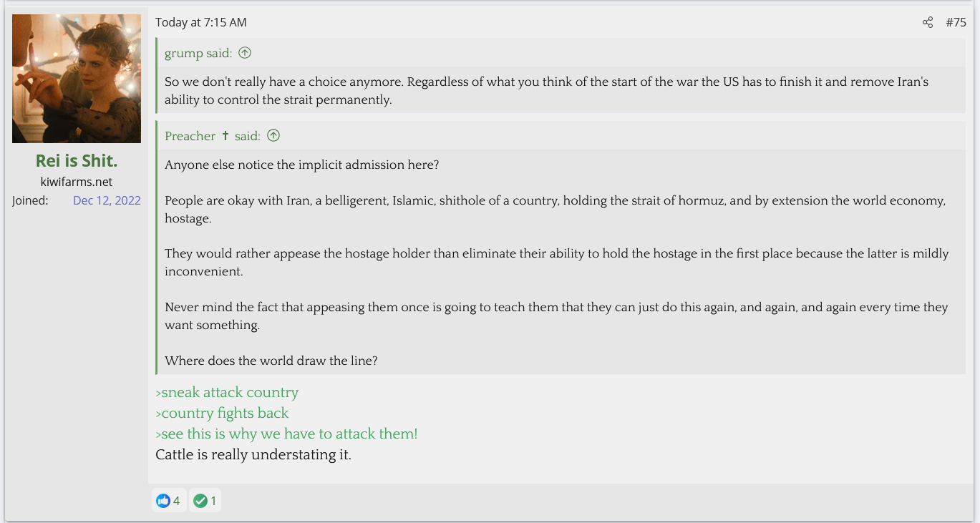Open the "Rei is Shit." user profile

point(77,161)
